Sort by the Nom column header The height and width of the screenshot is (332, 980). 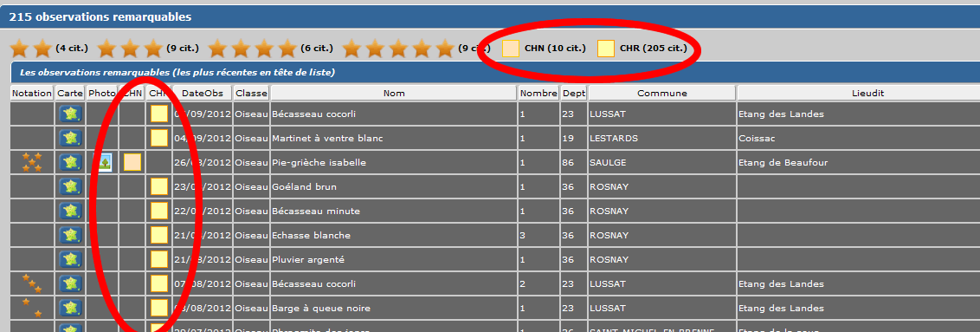tap(395, 93)
